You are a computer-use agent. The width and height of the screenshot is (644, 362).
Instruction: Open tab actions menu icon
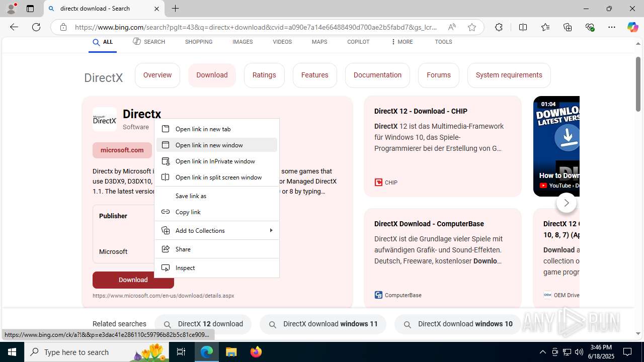click(x=30, y=9)
